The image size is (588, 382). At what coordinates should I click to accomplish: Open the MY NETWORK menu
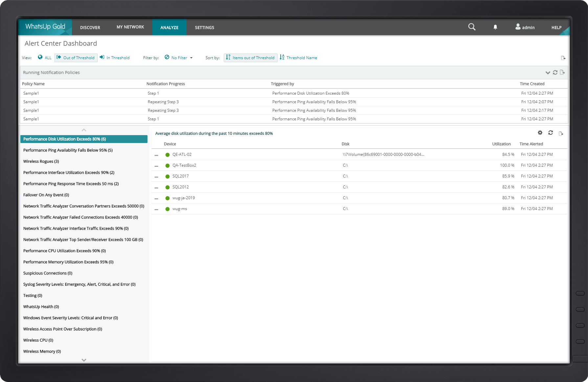tap(130, 27)
